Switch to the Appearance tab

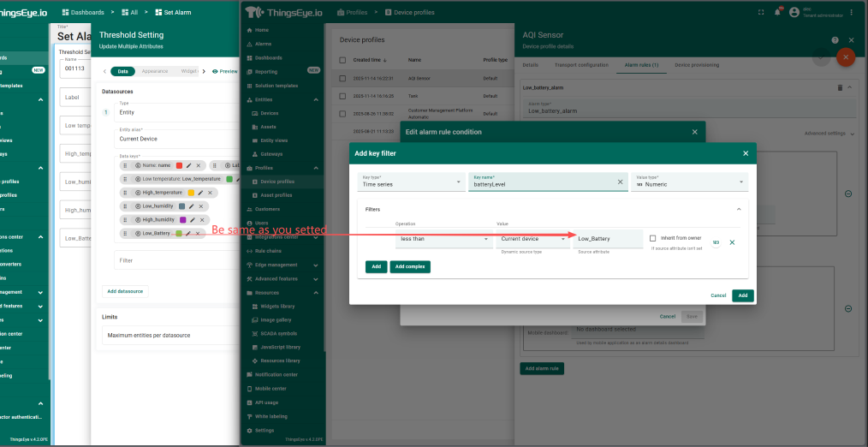(155, 71)
